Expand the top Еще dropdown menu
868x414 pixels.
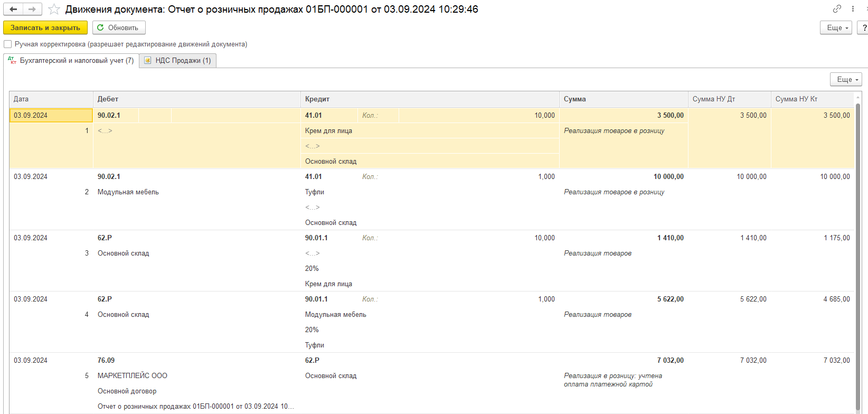click(836, 27)
